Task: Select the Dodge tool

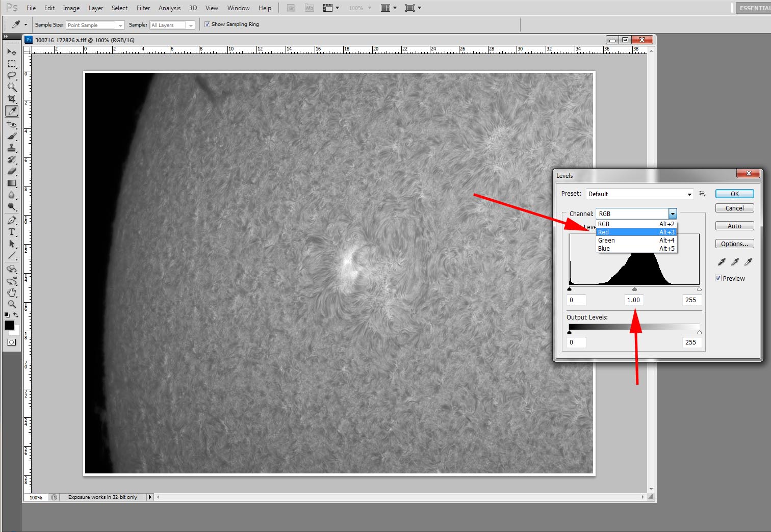Action: tap(12, 206)
